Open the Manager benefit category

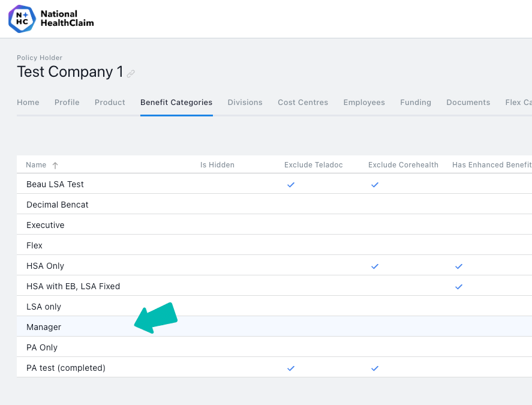pos(274,326)
